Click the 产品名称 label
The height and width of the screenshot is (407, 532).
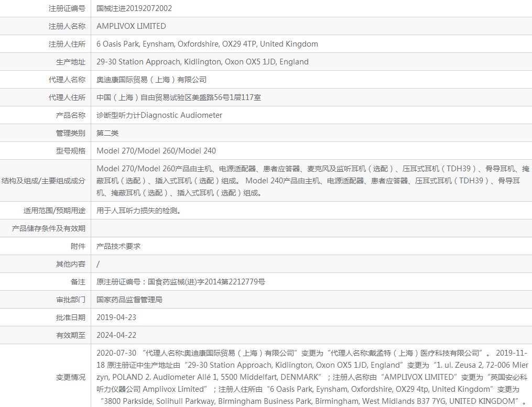coord(71,115)
